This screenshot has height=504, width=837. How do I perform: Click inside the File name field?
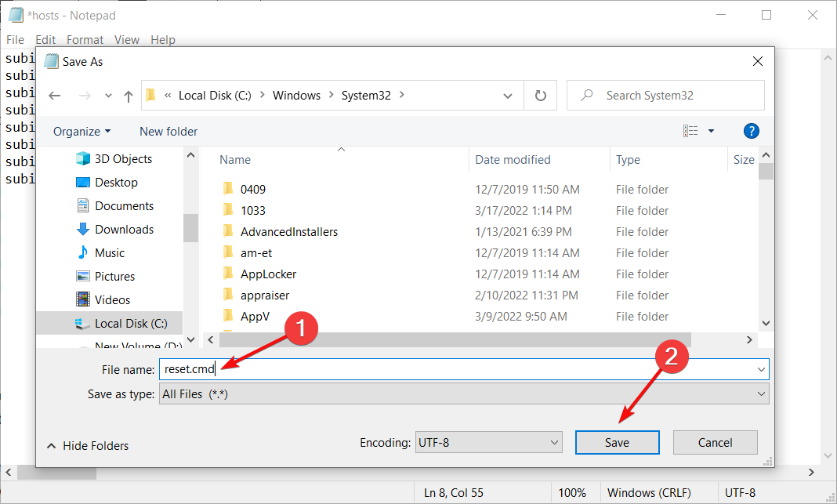(x=313, y=368)
